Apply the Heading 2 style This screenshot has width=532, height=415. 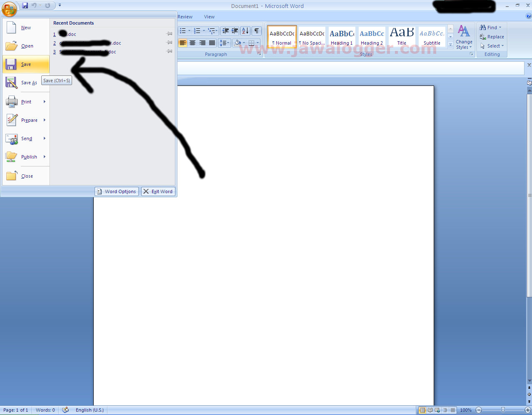(x=372, y=37)
